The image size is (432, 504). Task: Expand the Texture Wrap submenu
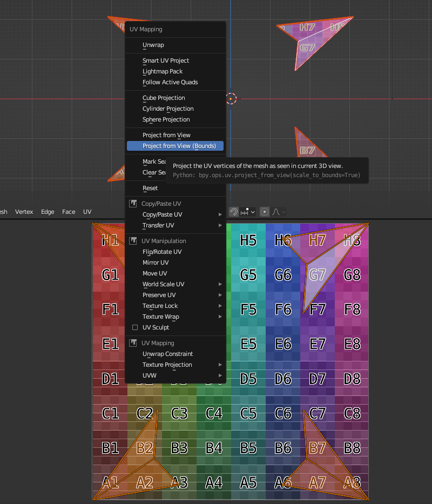pos(175,317)
